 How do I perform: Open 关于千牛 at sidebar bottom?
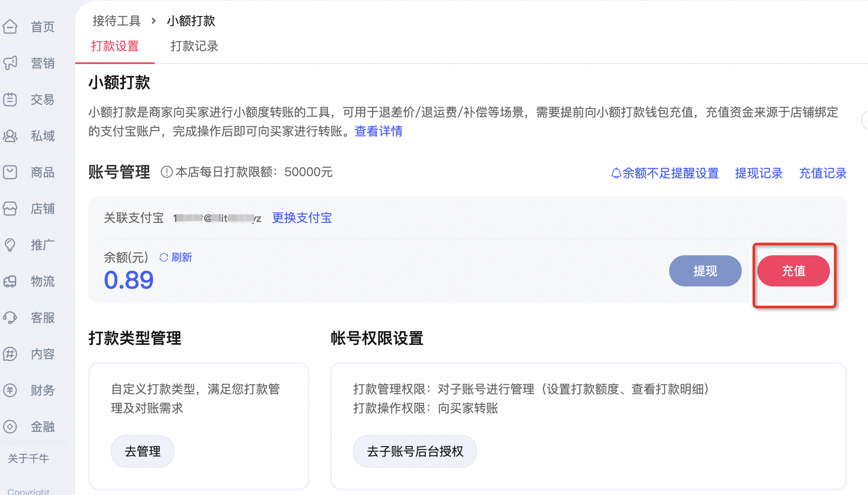[29, 458]
